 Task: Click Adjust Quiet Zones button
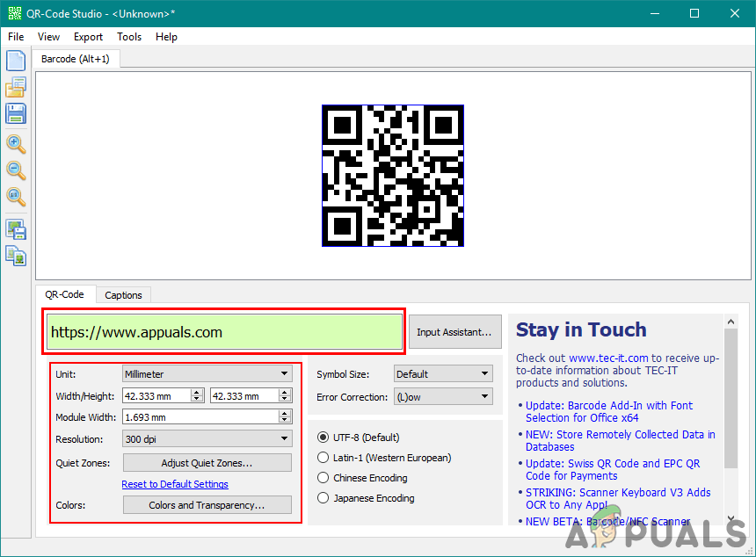point(207,463)
